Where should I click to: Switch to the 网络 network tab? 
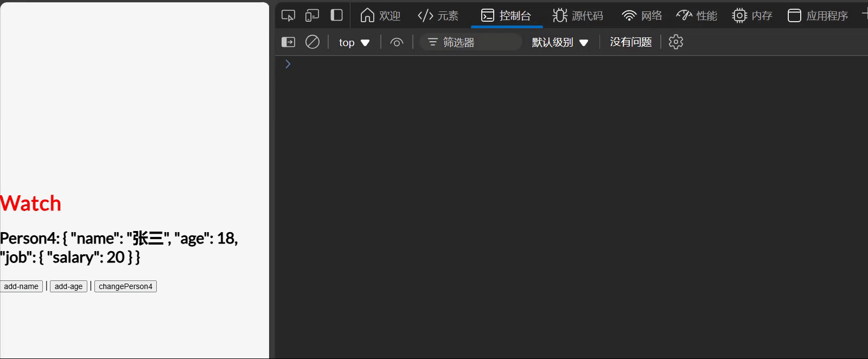(x=642, y=16)
